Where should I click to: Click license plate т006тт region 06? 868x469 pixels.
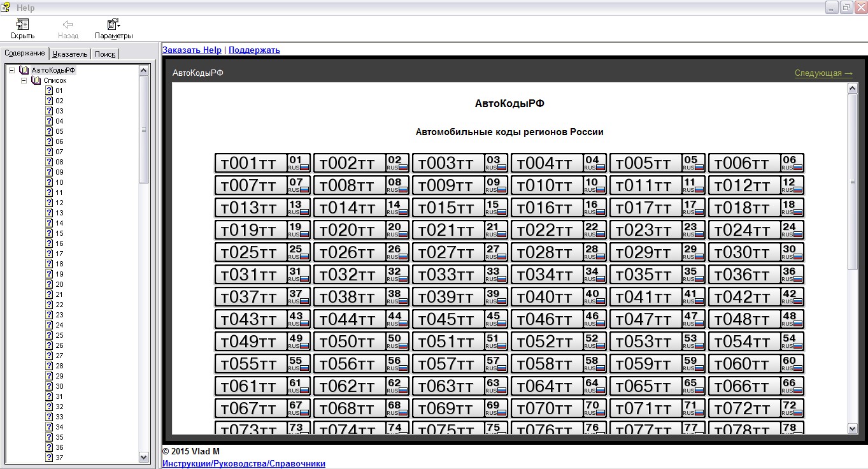tap(756, 163)
